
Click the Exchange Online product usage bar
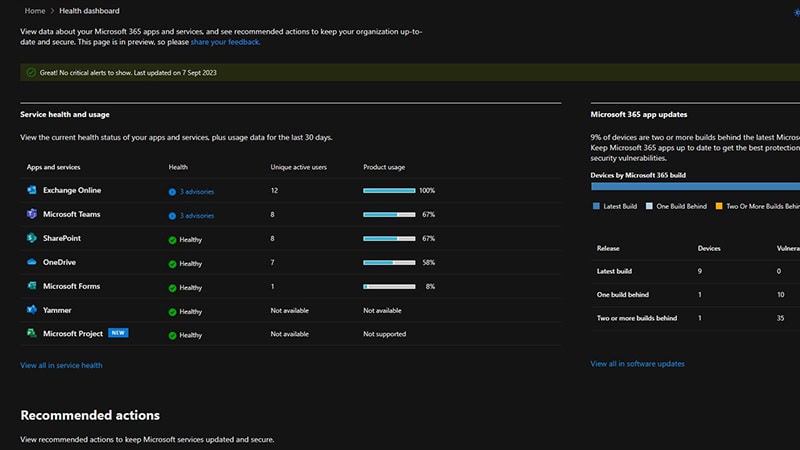point(389,190)
